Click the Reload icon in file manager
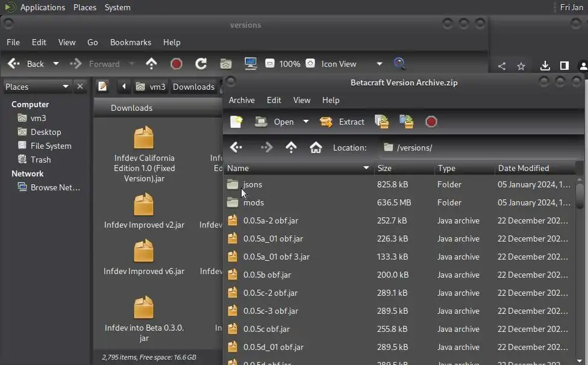 201,64
